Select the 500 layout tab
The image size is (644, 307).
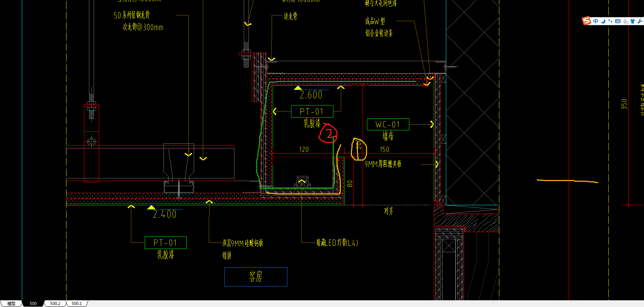33,303
